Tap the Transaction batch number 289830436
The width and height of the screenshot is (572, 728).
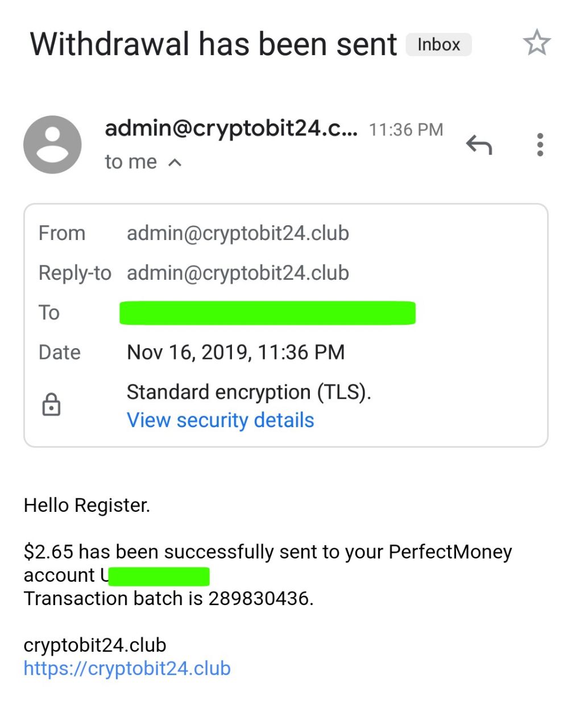(259, 598)
